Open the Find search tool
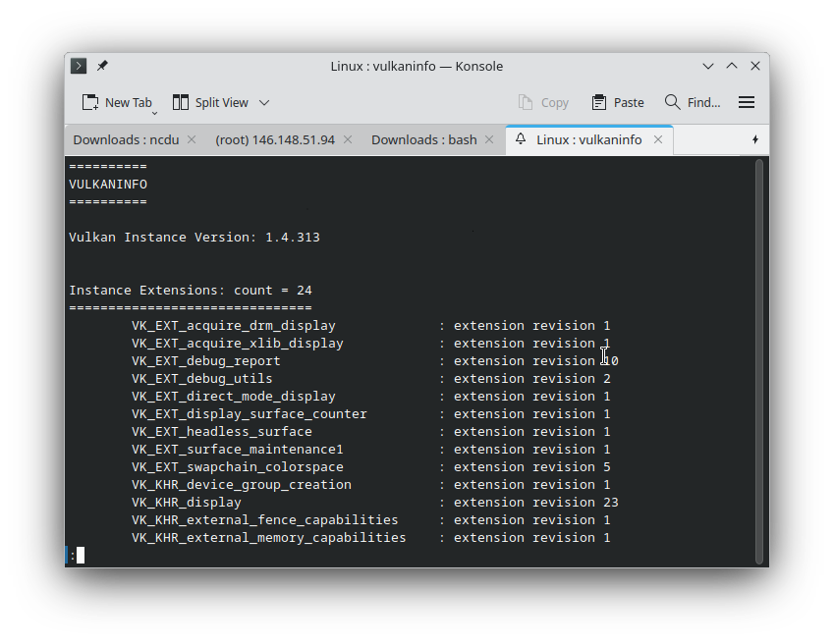834x644 pixels. point(693,102)
